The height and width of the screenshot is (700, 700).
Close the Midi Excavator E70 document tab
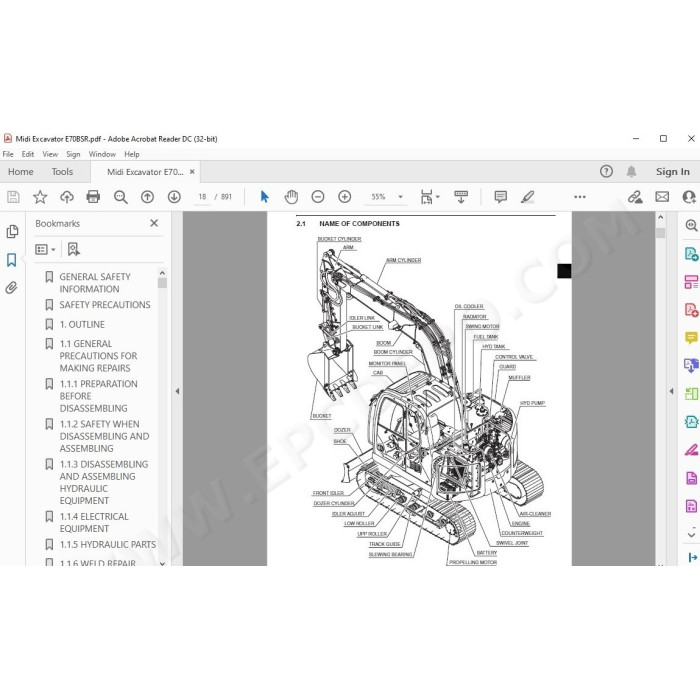(192, 171)
